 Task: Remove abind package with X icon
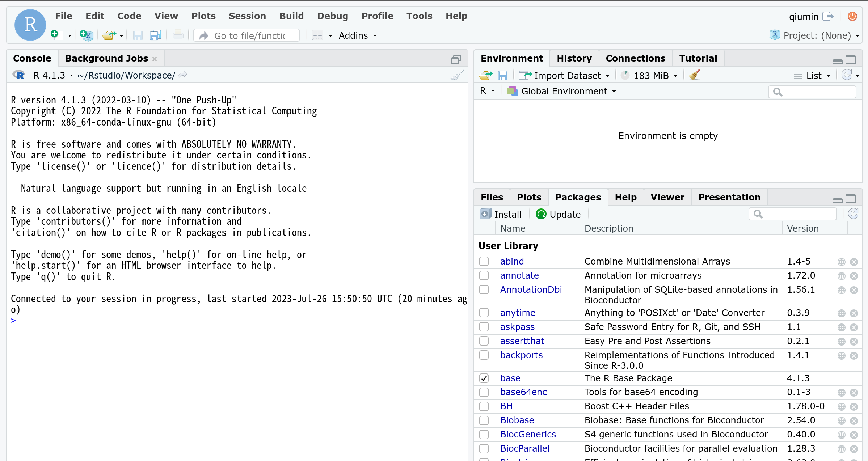click(x=854, y=262)
